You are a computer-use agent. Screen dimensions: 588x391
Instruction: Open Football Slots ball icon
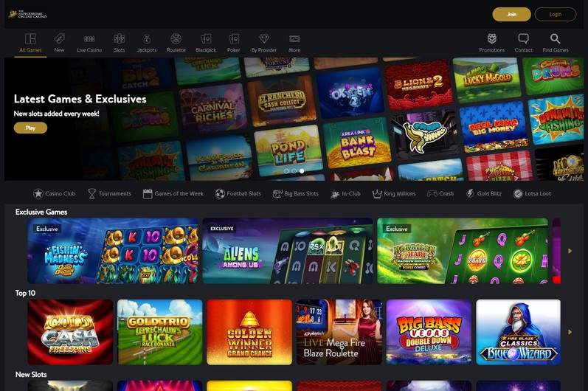(x=220, y=193)
